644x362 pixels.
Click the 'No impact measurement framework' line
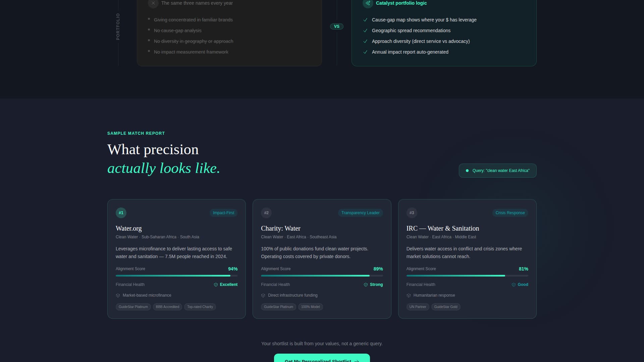click(x=191, y=52)
